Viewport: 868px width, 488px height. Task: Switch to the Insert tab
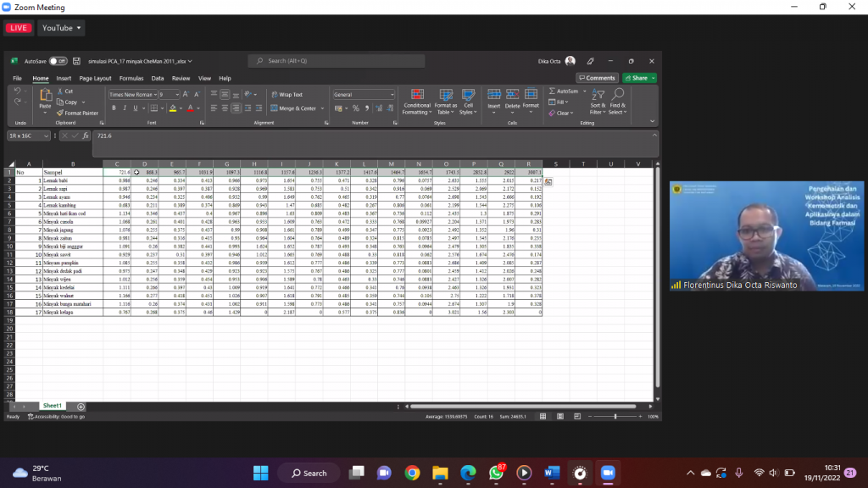tap(64, 79)
